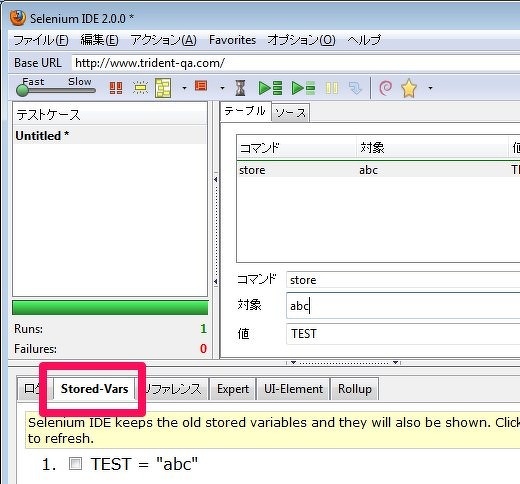
Task: Click the yellow structure layout toolbar icon
Action: 163,88
